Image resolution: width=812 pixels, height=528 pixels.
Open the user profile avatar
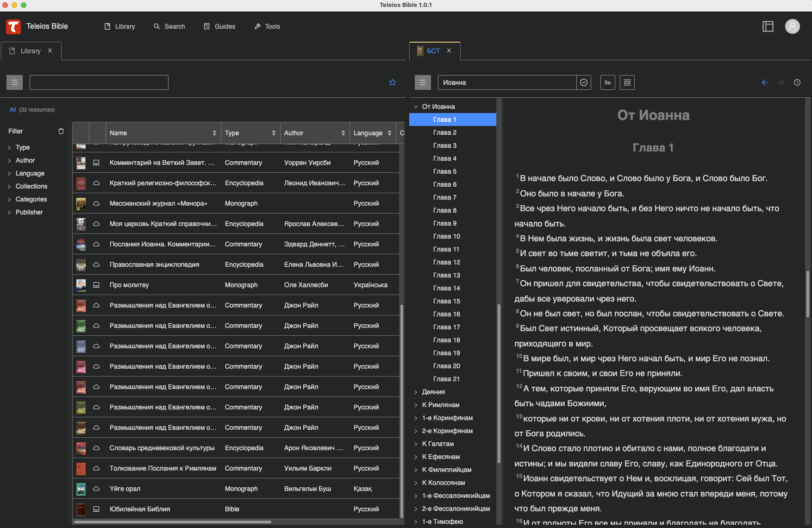click(792, 26)
